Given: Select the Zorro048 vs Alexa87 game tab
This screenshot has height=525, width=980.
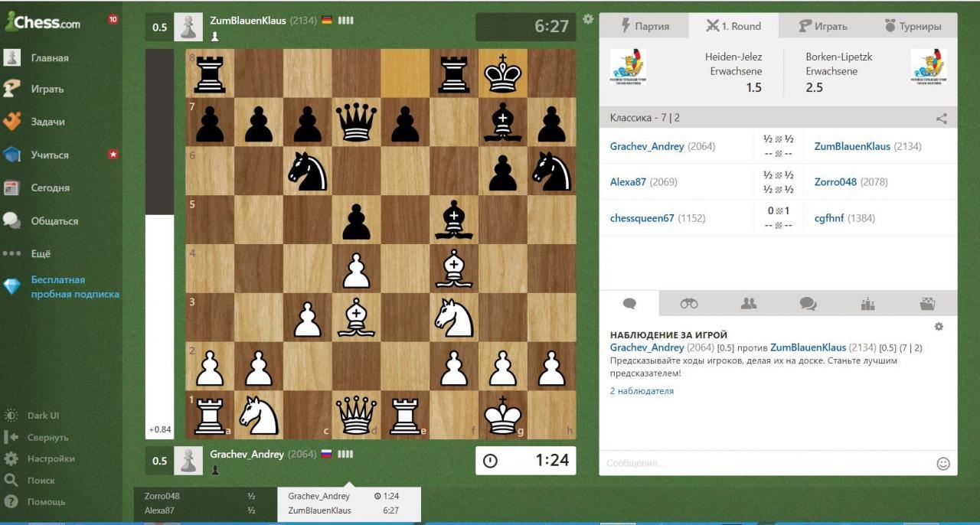Looking at the screenshot, I should pyautogui.click(x=205, y=504).
